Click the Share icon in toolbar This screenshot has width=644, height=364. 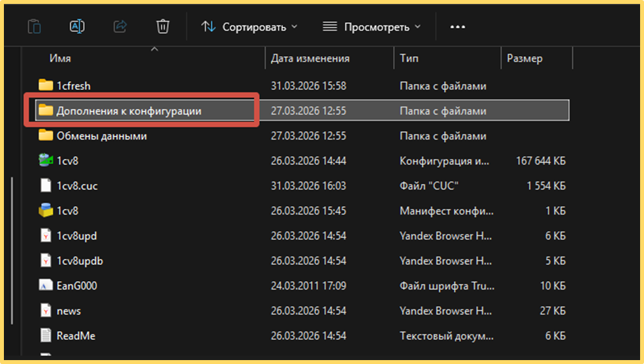tap(120, 27)
